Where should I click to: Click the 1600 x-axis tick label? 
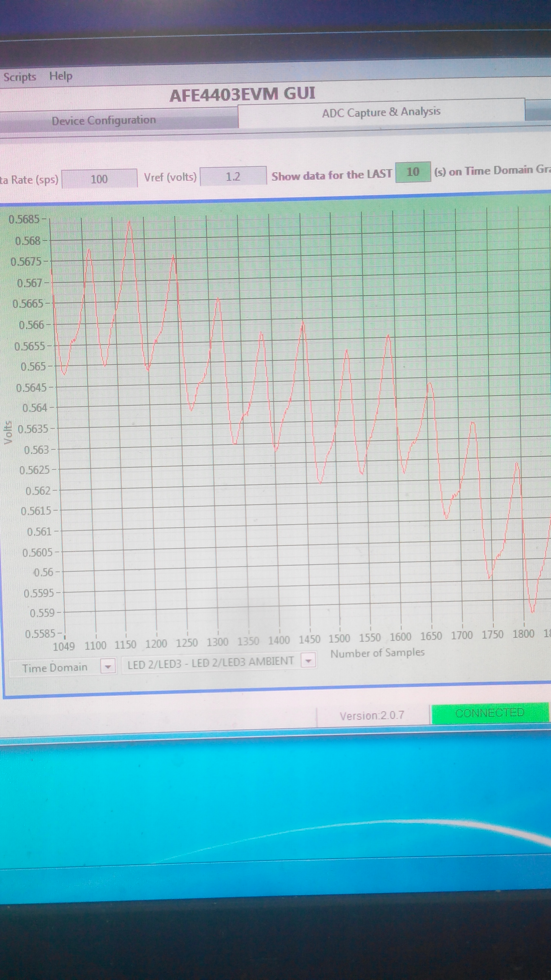[x=401, y=637]
